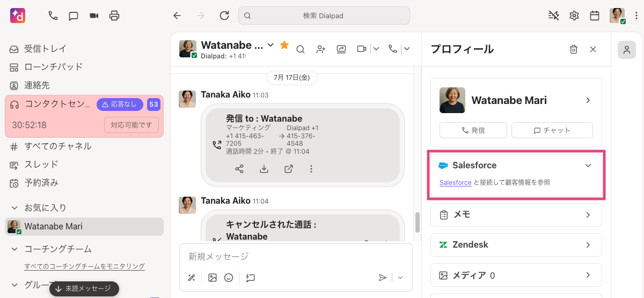Open user avatar menu top right
Viewport: 644px width, 298px height.
[x=617, y=16]
